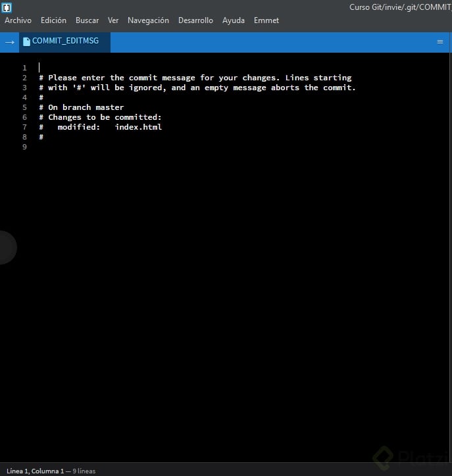Open the Archivo menu

click(18, 20)
